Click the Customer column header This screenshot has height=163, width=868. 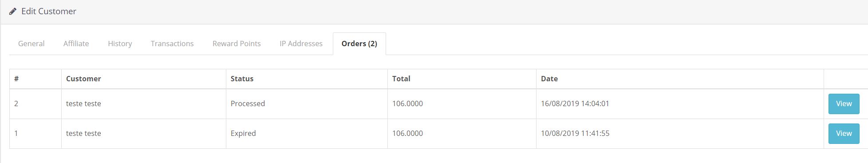(x=83, y=79)
